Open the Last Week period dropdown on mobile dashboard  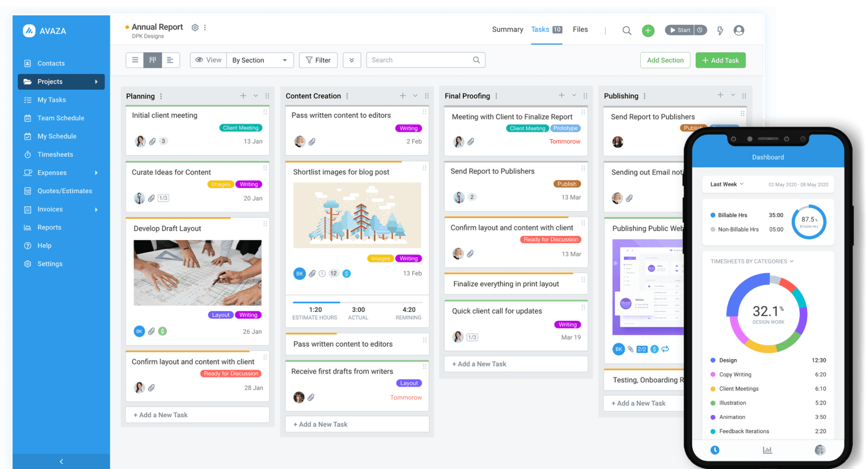click(x=726, y=184)
